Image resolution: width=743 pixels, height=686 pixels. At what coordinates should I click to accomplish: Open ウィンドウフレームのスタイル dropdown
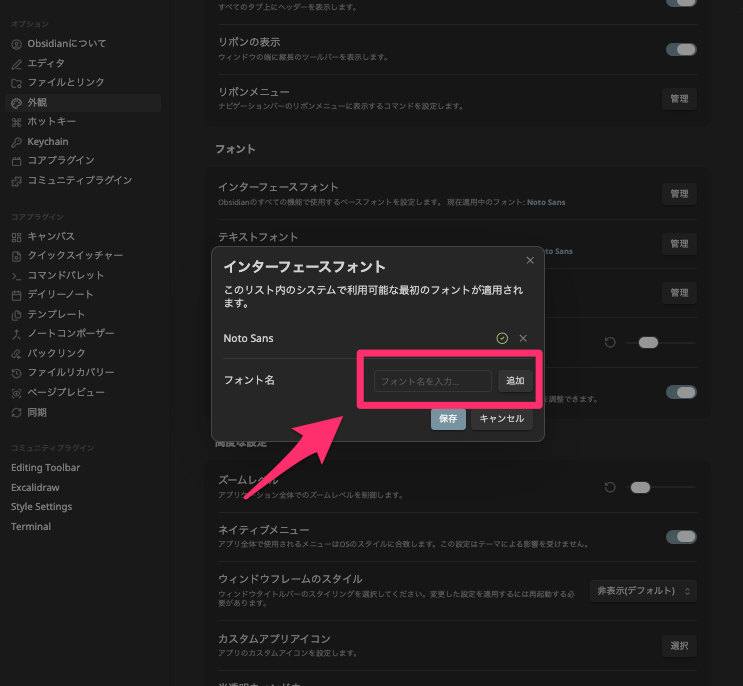643,591
